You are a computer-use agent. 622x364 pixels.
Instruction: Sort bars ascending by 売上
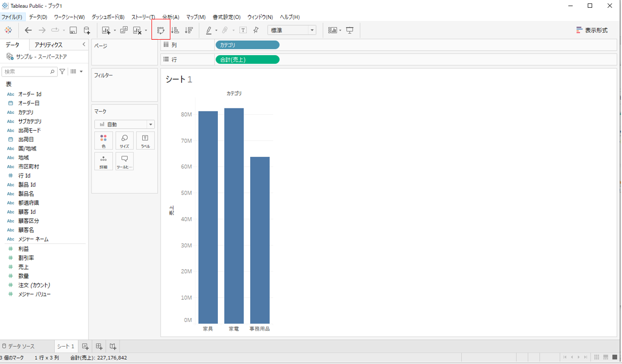tap(175, 30)
